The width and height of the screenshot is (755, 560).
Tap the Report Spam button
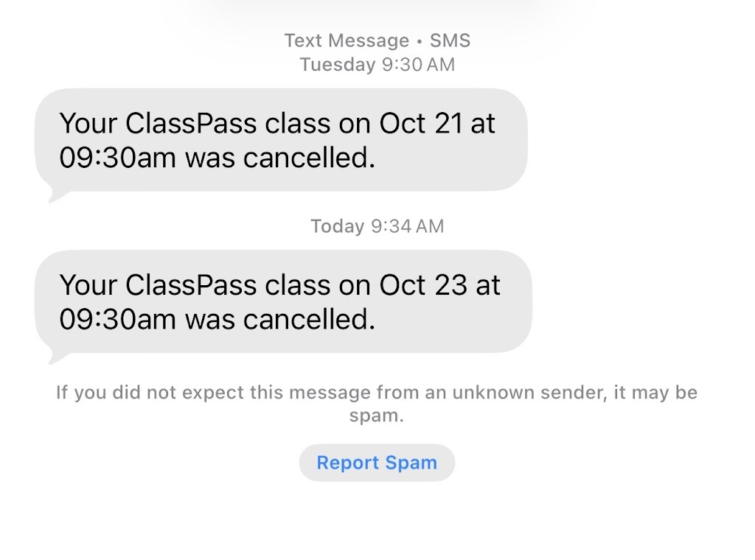[x=377, y=463]
